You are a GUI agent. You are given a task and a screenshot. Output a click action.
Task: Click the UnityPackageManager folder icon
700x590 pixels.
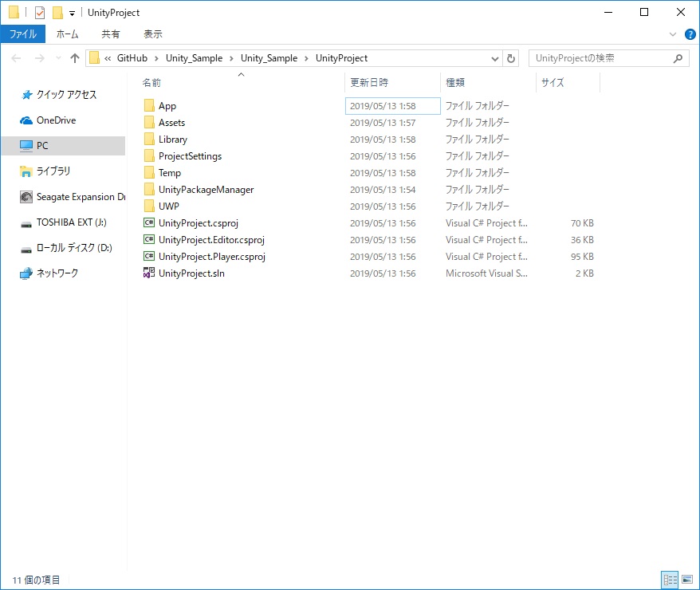(x=149, y=189)
